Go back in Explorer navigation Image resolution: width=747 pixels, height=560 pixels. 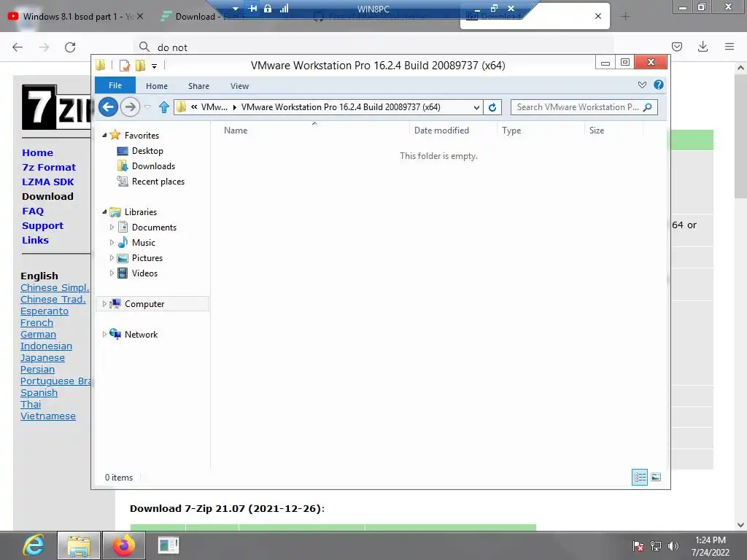108,106
